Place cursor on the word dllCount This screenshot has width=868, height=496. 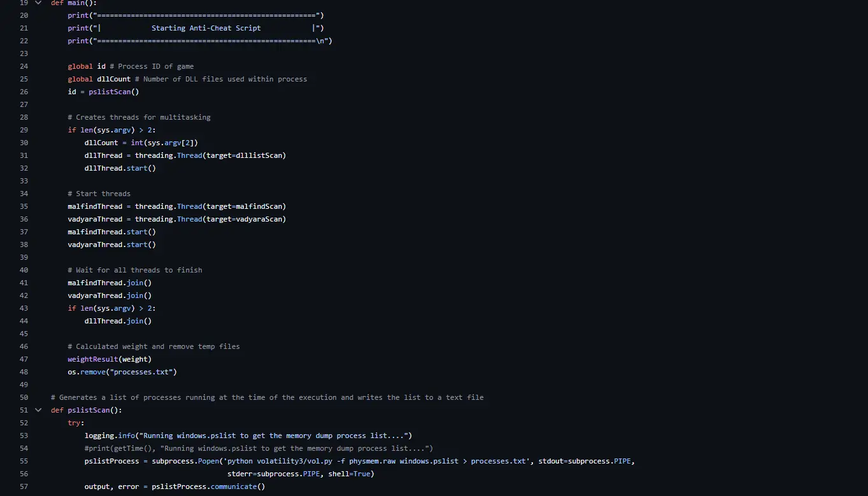coord(113,79)
